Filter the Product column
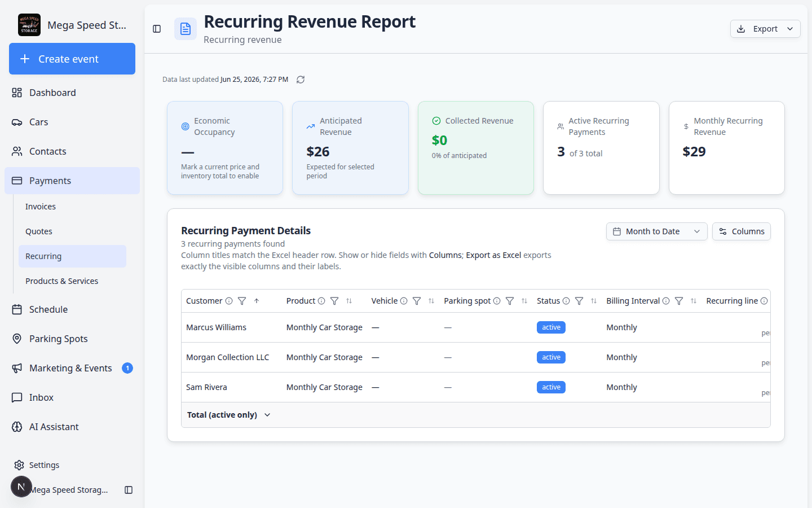The height and width of the screenshot is (508, 812). pos(334,301)
